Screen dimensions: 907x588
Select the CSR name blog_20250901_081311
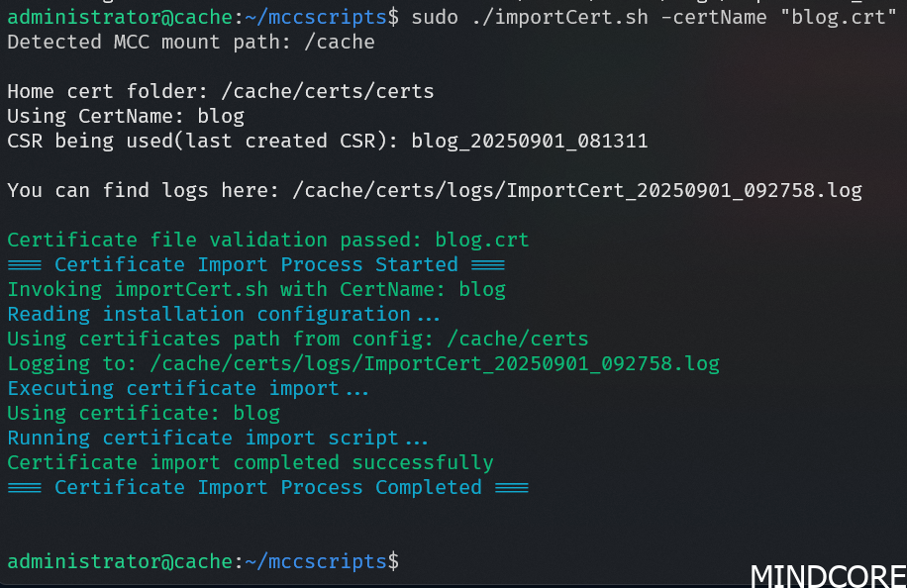tap(530, 141)
